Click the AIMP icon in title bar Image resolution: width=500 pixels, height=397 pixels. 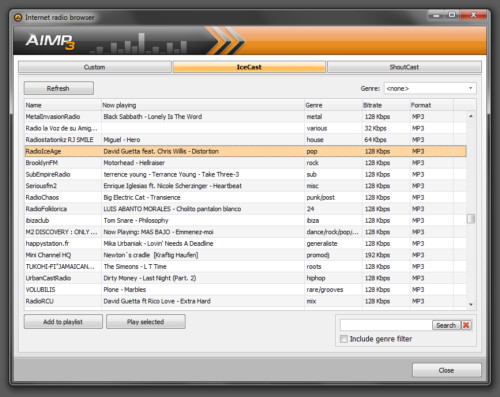(x=18, y=17)
